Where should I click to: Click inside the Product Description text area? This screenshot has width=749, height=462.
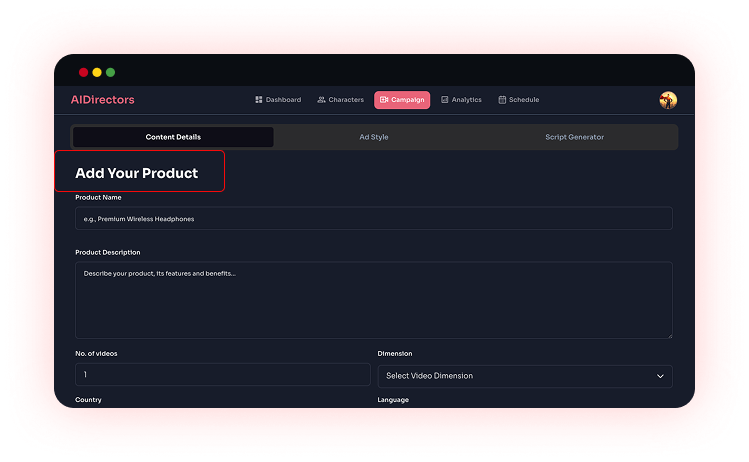[373, 300]
